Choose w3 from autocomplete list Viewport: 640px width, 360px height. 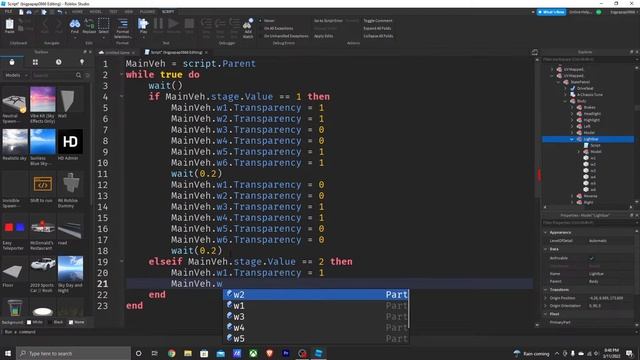pyautogui.click(x=316, y=317)
